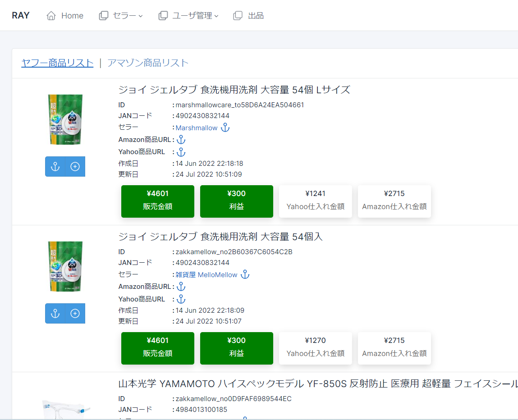The width and height of the screenshot is (518, 420).
Task: Open the Marshmallow seller link
Action: 197,128
